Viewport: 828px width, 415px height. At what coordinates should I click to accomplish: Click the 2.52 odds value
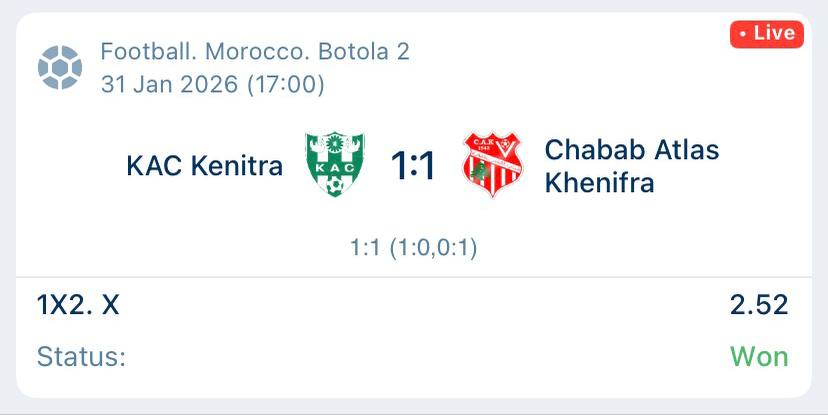click(x=759, y=306)
